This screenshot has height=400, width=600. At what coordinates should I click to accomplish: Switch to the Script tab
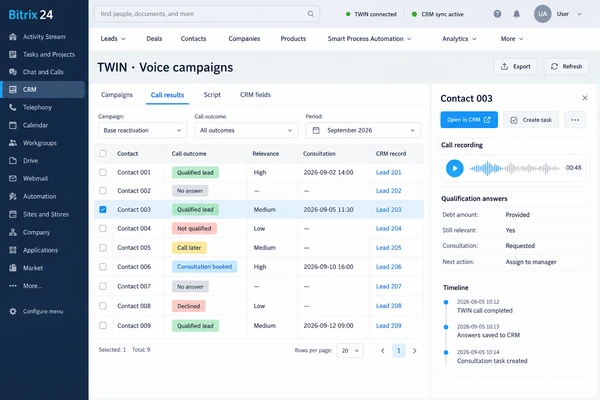212,95
